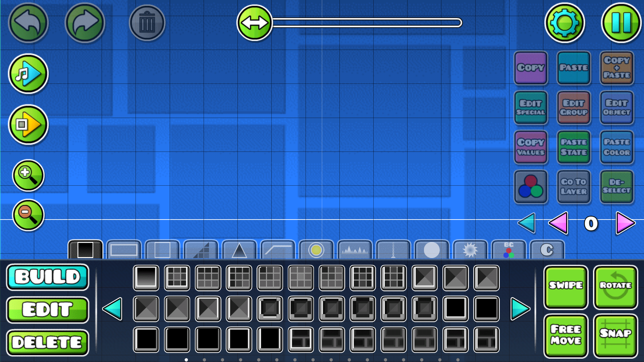Select the orb/ring object icon

pyautogui.click(x=316, y=250)
